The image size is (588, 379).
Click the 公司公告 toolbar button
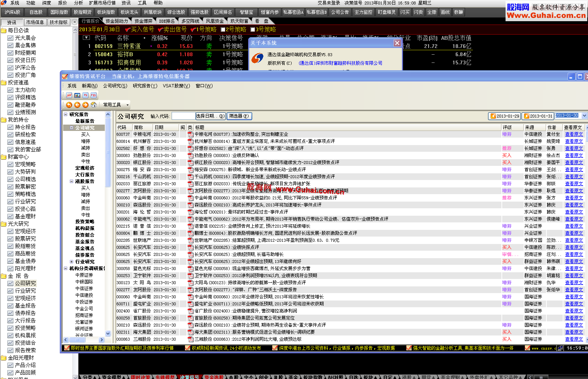coord(340,12)
